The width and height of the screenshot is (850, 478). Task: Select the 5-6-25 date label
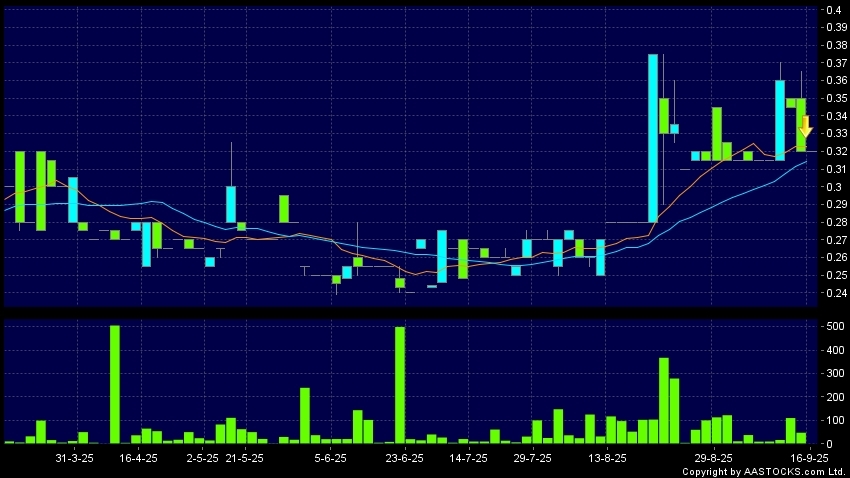click(x=330, y=458)
